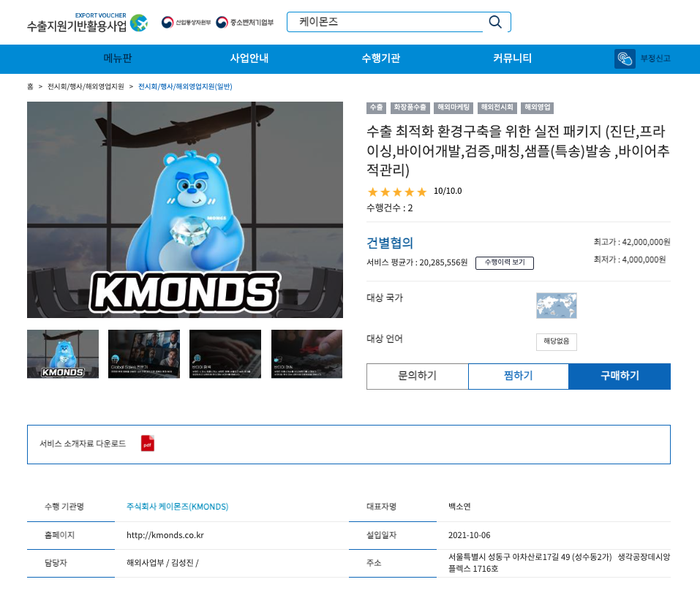Click 최고가 : 42,000,000원 text
This screenshot has width=700, height=601.
pyautogui.click(x=632, y=242)
